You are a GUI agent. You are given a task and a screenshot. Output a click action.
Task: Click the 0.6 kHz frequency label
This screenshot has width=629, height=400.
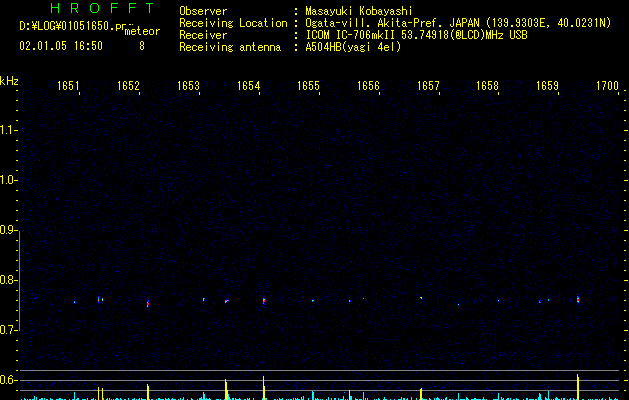click(x=8, y=380)
